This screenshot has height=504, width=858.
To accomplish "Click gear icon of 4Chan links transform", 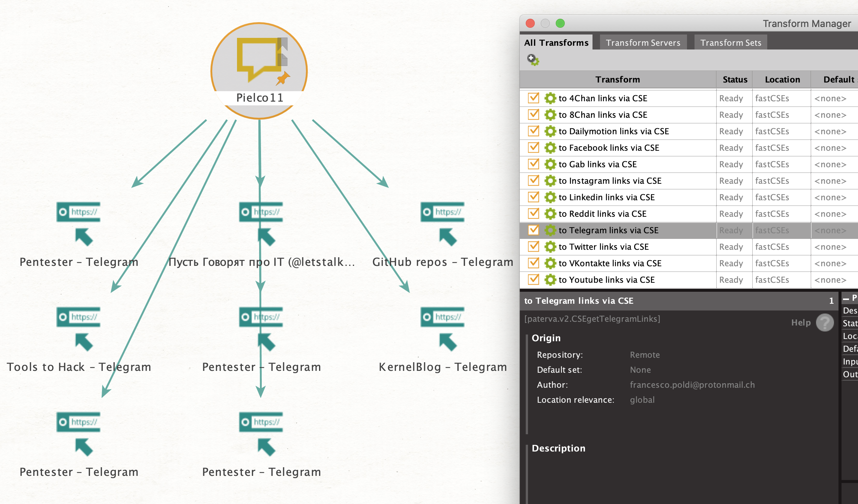I will tap(550, 98).
